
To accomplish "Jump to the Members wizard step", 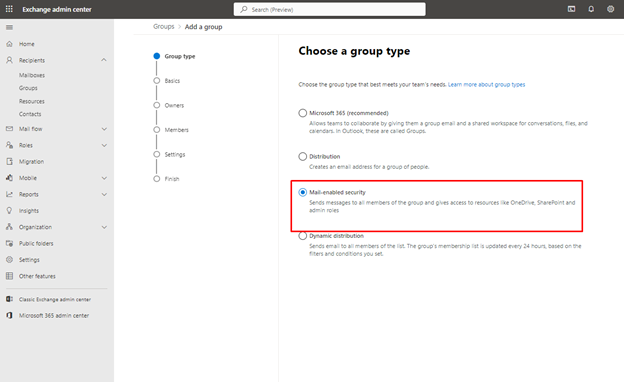I will pos(177,130).
